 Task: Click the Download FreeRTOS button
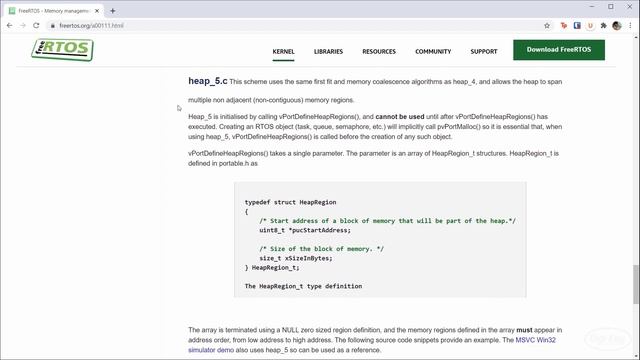pos(559,50)
